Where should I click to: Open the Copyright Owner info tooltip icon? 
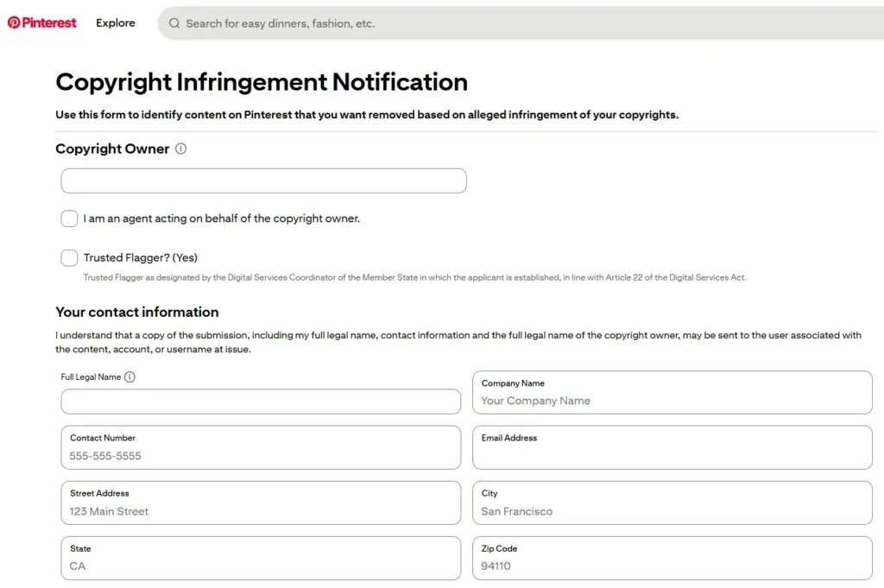tap(181, 149)
